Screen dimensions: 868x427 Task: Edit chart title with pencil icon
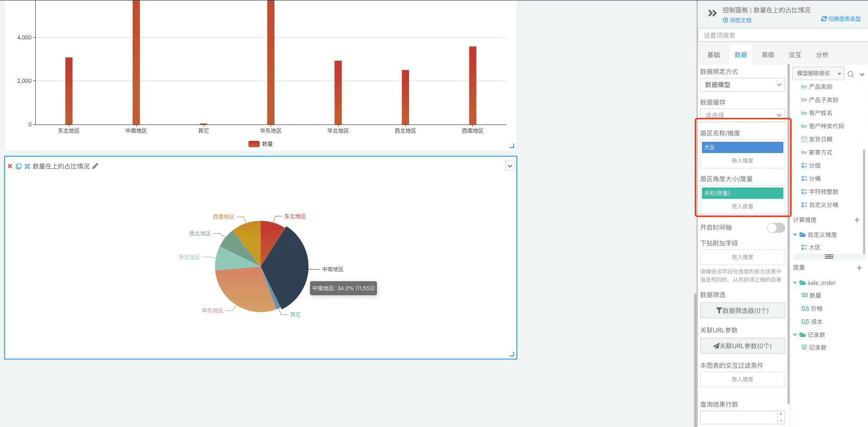pyautogui.click(x=95, y=166)
